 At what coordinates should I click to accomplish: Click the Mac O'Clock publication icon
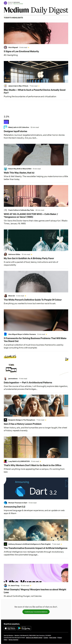tap(5, 86)
